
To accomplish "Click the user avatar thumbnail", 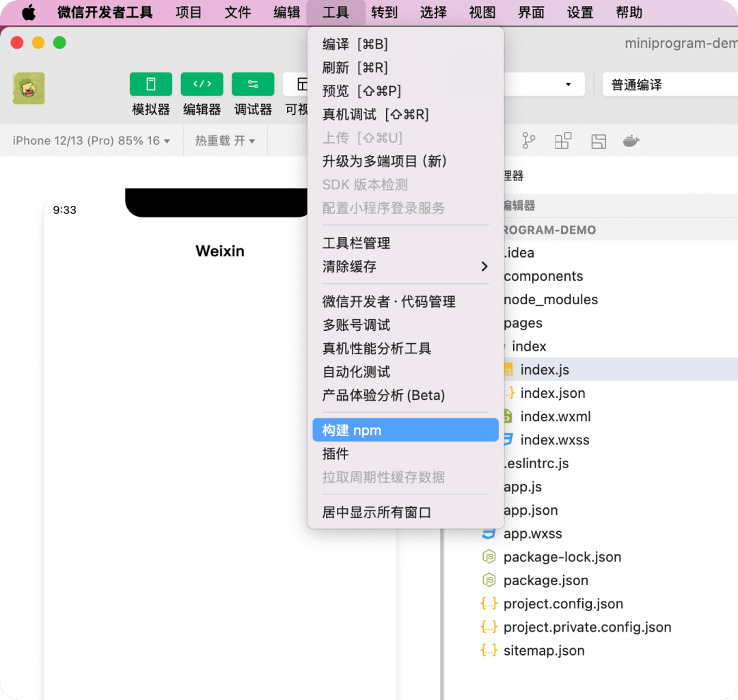I will pos(29,88).
